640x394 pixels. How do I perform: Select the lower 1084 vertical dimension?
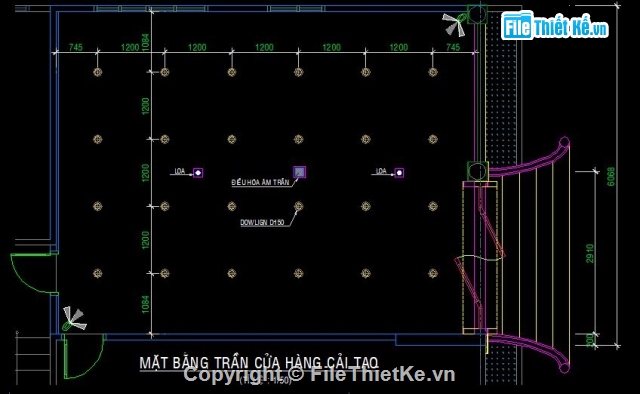click(x=146, y=305)
